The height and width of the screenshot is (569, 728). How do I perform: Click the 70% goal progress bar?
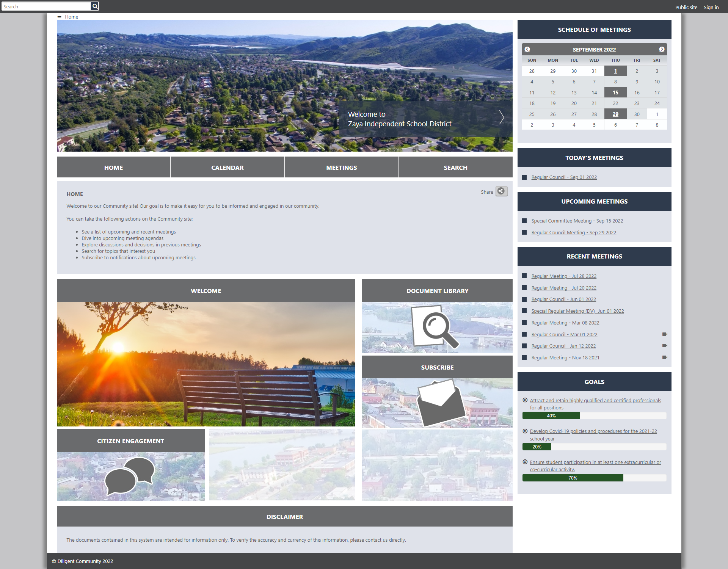[573, 478]
